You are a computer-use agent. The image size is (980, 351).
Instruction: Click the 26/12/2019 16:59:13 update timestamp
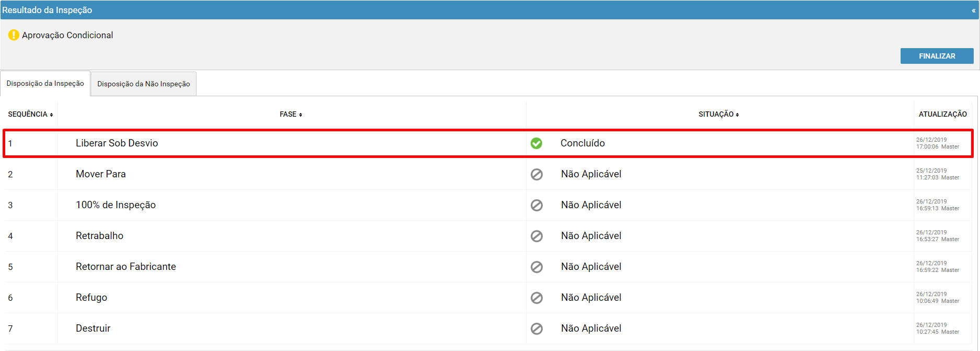(x=937, y=205)
